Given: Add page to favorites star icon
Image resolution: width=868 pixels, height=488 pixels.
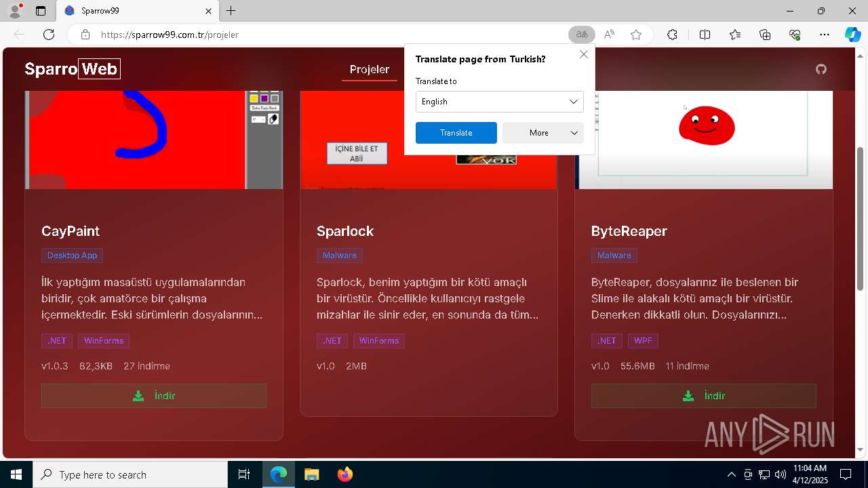Looking at the screenshot, I should pyautogui.click(x=636, y=35).
